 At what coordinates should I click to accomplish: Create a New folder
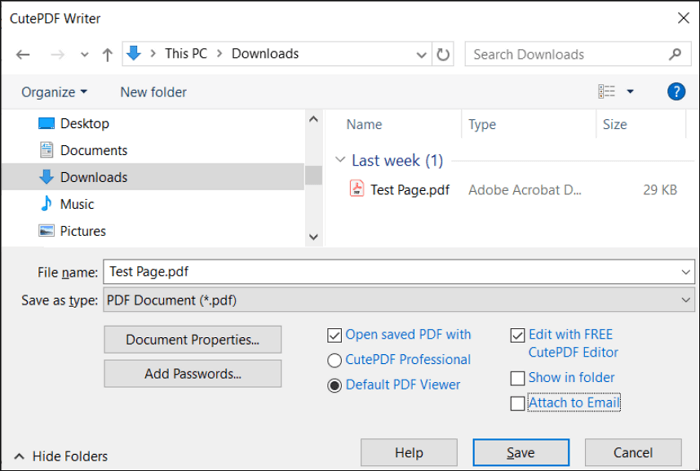click(x=153, y=92)
